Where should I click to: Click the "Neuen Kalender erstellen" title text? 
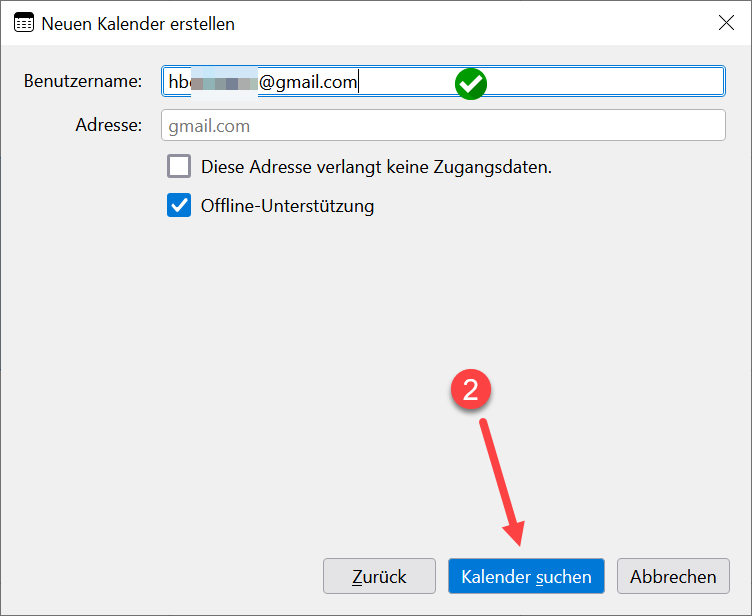pos(138,23)
